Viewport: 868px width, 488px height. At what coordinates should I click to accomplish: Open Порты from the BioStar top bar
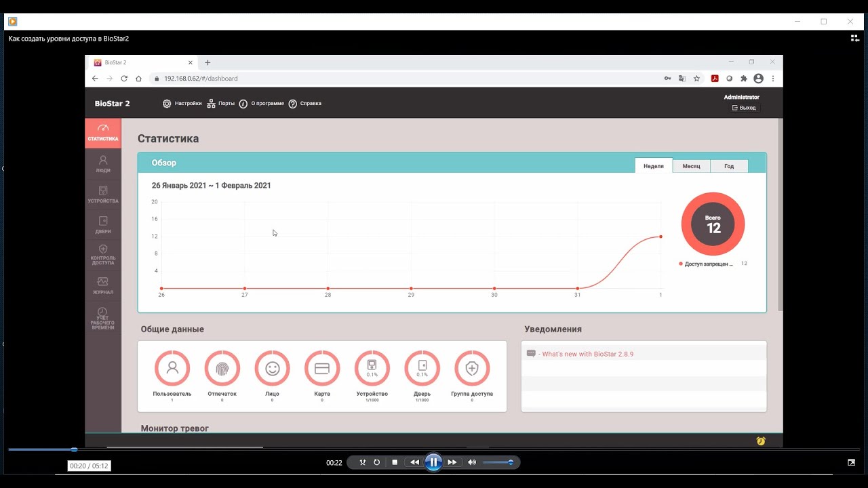221,104
